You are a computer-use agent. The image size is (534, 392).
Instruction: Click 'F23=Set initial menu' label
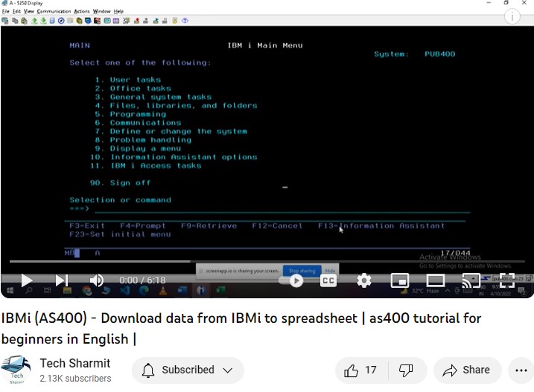click(120, 234)
